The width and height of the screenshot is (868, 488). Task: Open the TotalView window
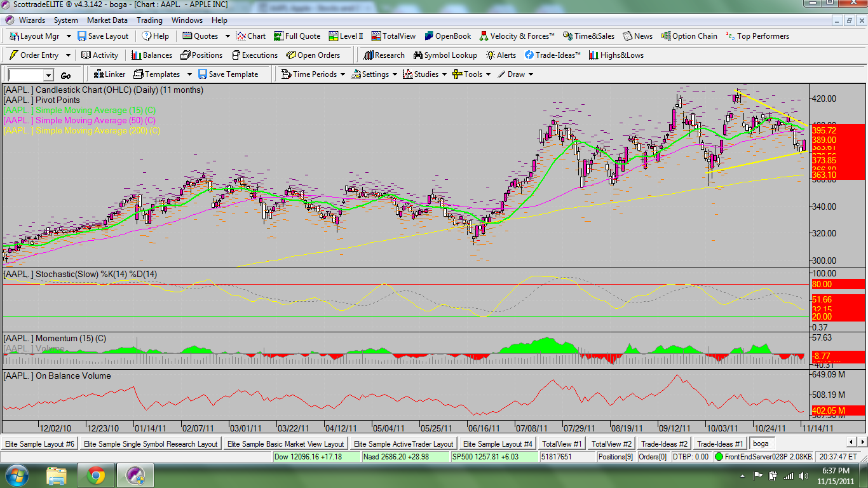point(394,36)
